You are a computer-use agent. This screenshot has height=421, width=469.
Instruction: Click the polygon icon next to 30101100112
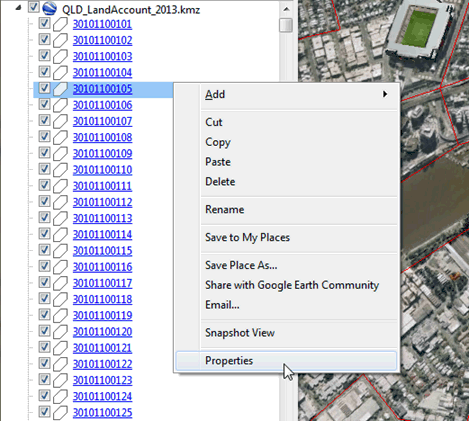[x=60, y=202]
